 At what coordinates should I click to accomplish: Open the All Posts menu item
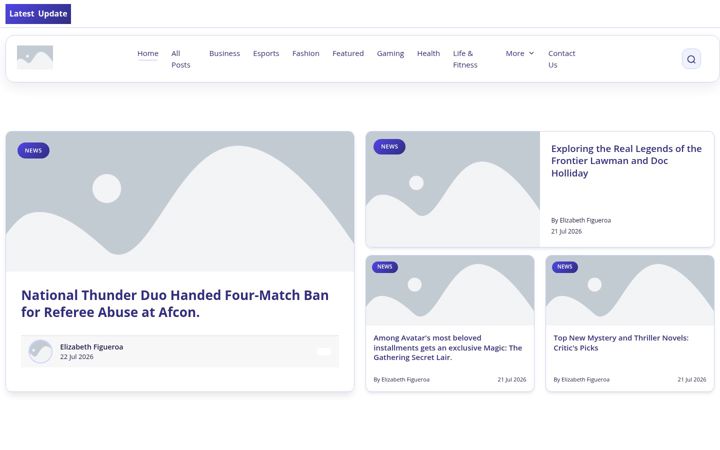point(180,59)
